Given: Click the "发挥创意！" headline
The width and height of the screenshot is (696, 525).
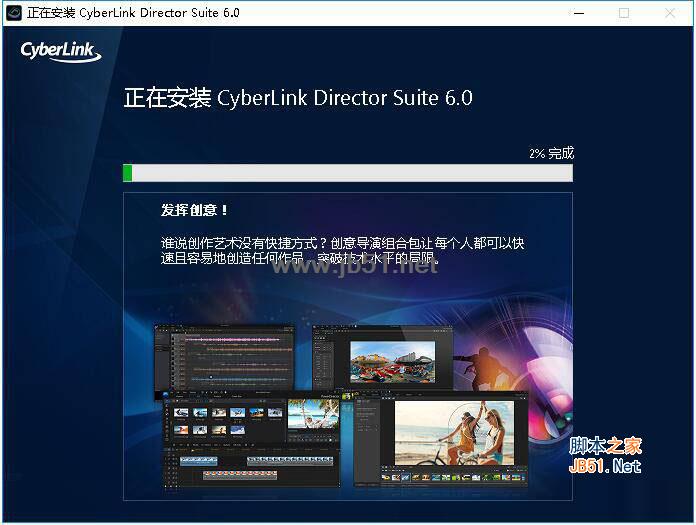Looking at the screenshot, I should click(x=195, y=210).
